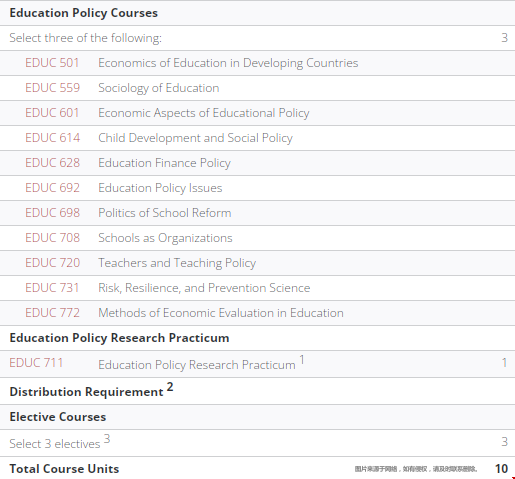The image size is (515, 479).
Task: Select the EDUC 720 course link
Action: click(x=52, y=263)
